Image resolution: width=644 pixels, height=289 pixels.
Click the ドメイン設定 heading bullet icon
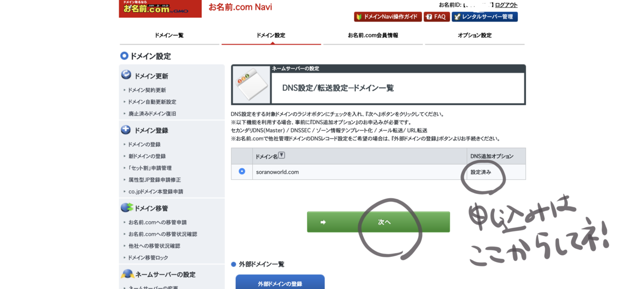click(125, 55)
